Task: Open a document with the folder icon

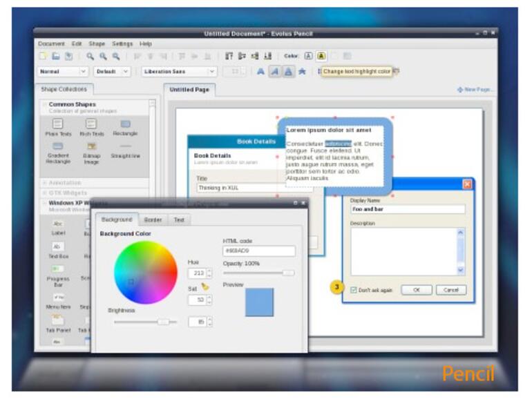Action: (x=56, y=56)
